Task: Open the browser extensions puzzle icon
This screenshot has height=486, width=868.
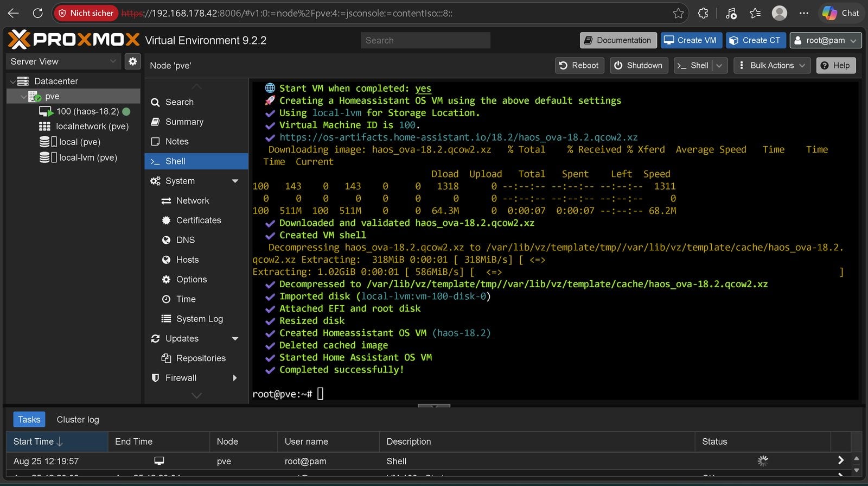Action: click(703, 13)
